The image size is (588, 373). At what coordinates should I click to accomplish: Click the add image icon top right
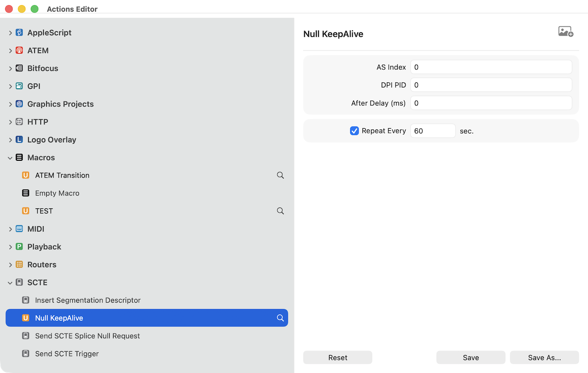coord(565,32)
